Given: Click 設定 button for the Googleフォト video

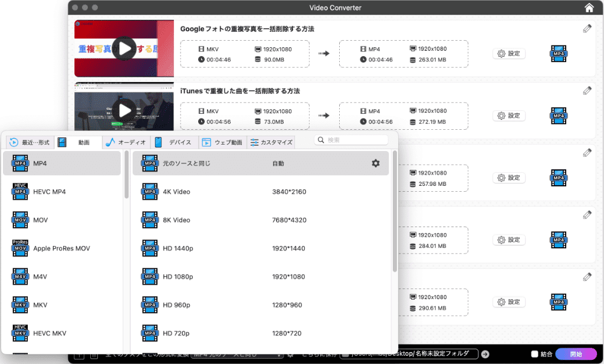Looking at the screenshot, I should coord(508,54).
